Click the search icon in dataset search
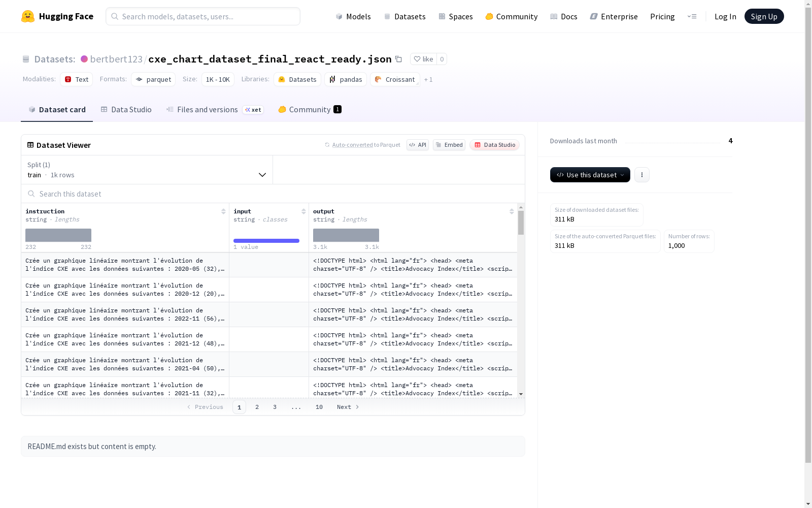The width and height of the screenshot is (812, 508). (31, 194)
